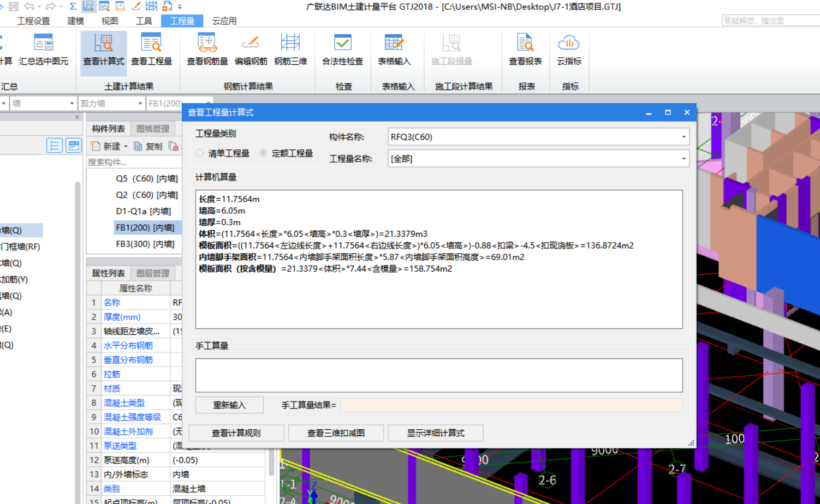This screenshot has height=504, width=820.
Task: Open the 工具 ribbon tab
Action: tap(144, 21)
